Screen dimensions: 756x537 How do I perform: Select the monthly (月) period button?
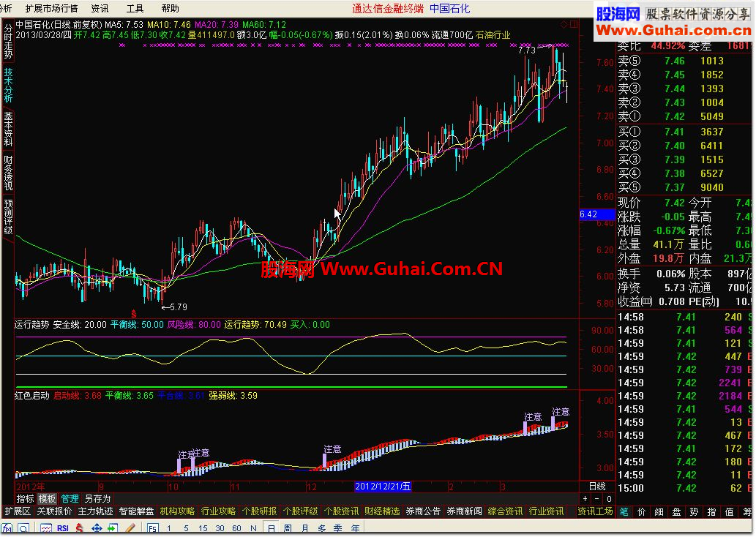point(304,528)
